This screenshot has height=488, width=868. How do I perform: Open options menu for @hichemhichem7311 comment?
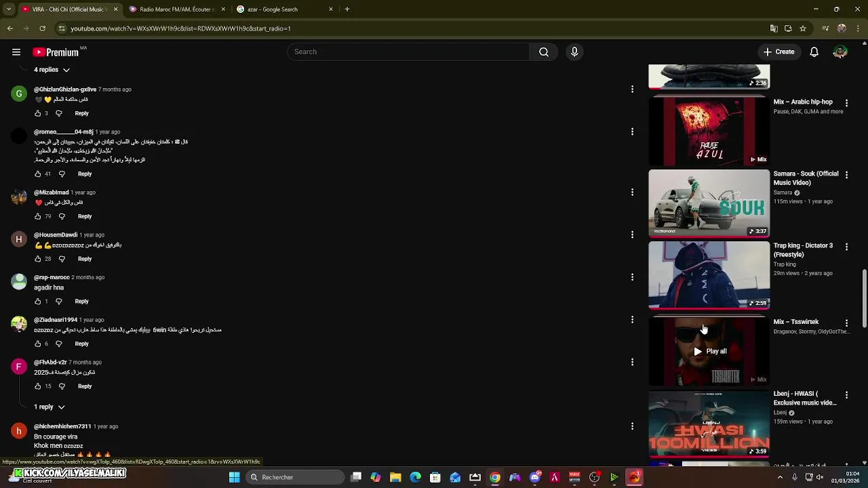pos(632,426)
